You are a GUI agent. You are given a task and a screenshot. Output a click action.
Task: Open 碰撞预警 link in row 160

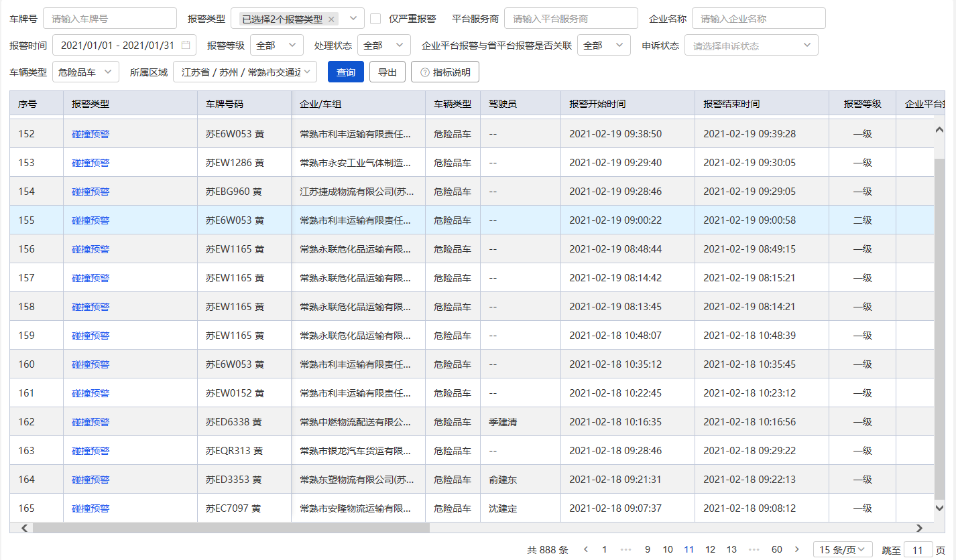91,364
